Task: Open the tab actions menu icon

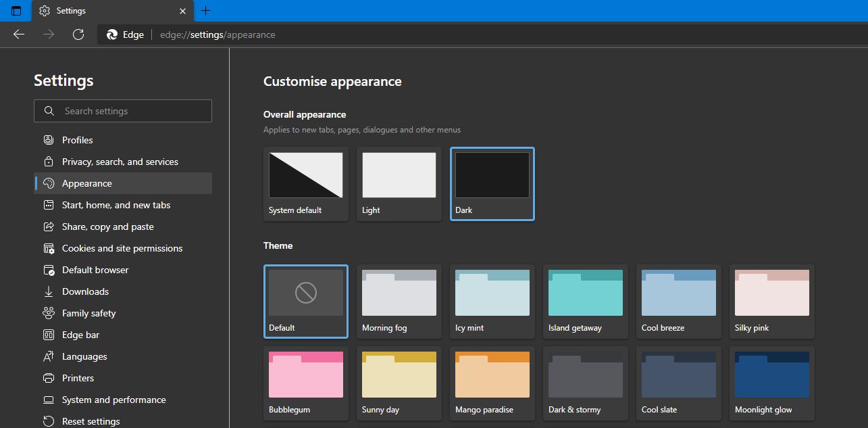Action: pos(16,11)
